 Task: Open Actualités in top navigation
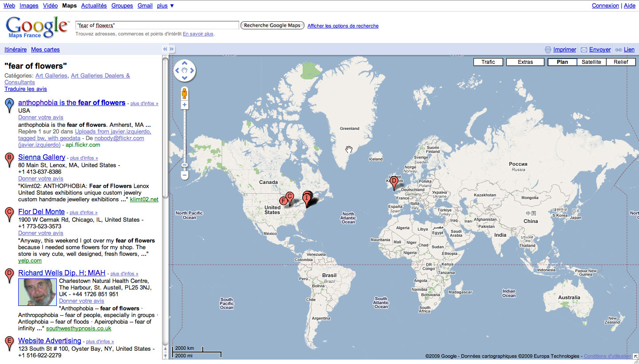[94, 6]
